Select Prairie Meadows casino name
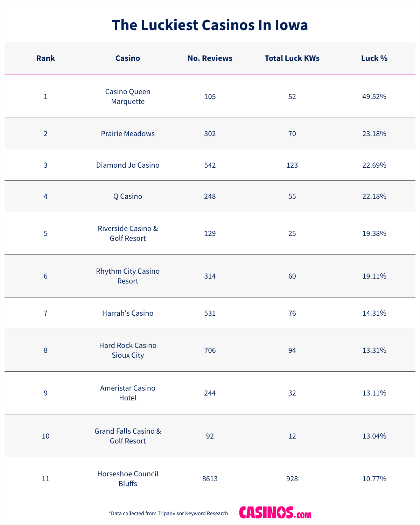 128,134
